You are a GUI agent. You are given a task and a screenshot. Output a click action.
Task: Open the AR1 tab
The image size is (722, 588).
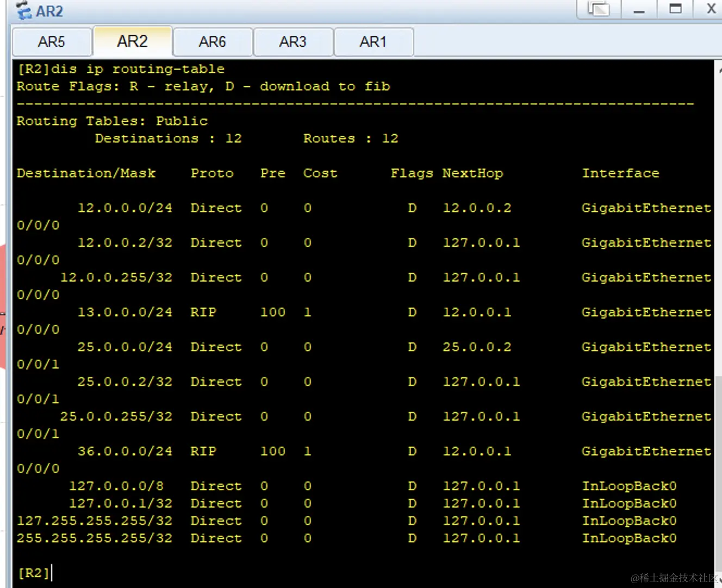tap(373, 42)
